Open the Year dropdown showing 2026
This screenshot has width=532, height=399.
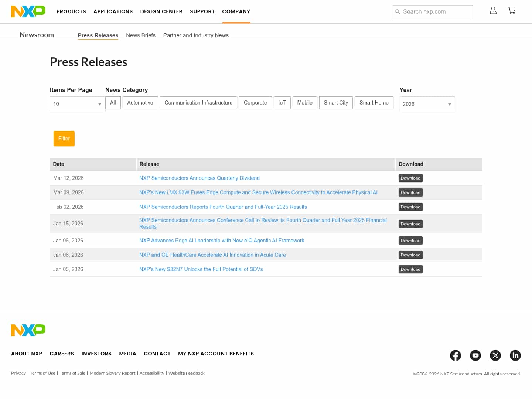pyautogui.click(x=427, y=104)
